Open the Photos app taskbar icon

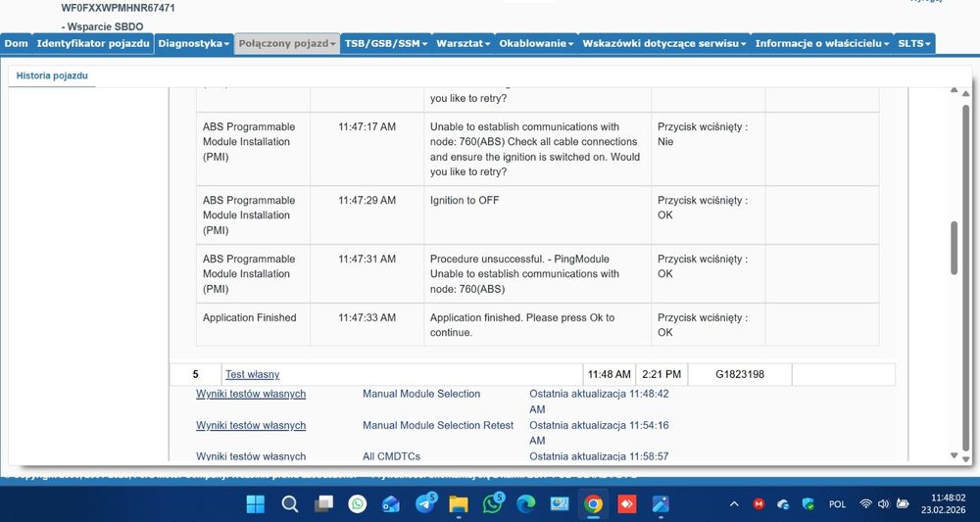tap(661, 504)
